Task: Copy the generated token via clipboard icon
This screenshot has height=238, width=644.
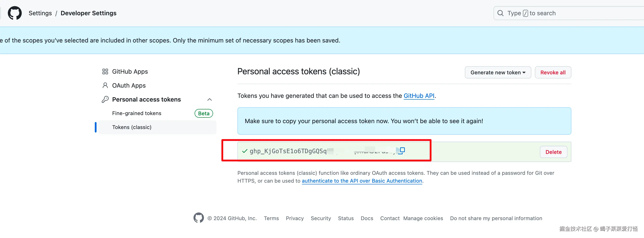Action: click(402, 151)
